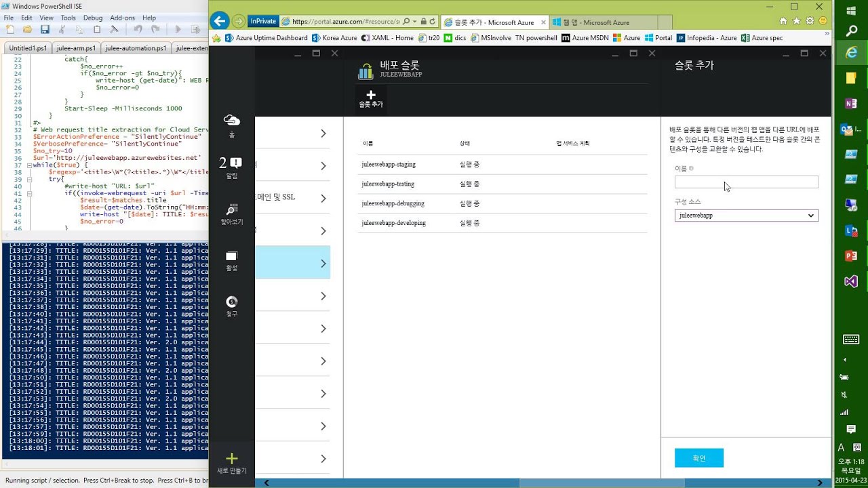Image resolution: width=868 pixels, height=488 pixels.
Task: Open PowerPoint from the taskbar
Action: tap(851, 256)
